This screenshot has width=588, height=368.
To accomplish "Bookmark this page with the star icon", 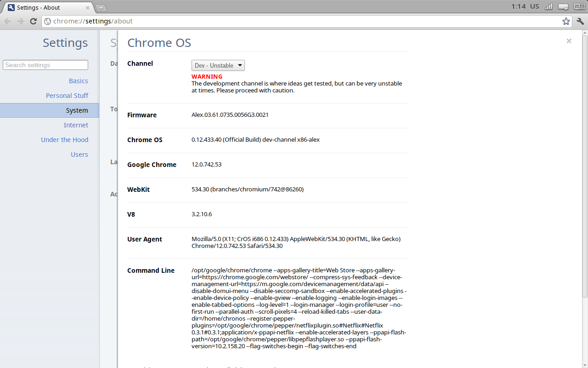I will tap(566, 21).
